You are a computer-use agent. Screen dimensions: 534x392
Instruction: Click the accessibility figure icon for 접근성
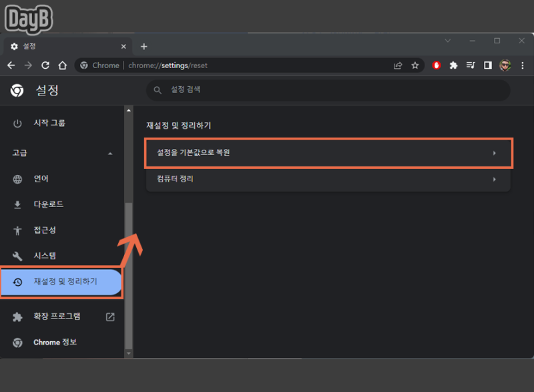coord(17,230)
